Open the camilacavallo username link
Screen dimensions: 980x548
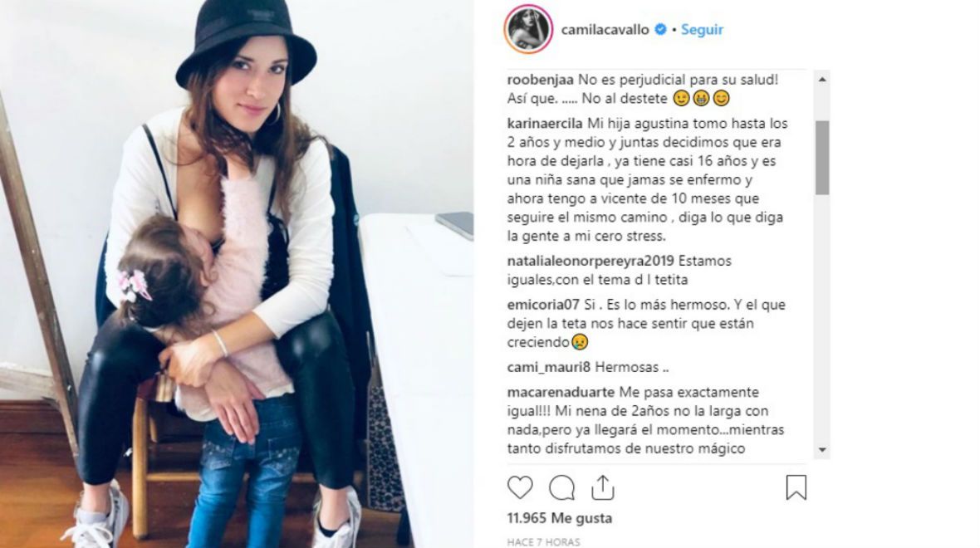point(605,29)
